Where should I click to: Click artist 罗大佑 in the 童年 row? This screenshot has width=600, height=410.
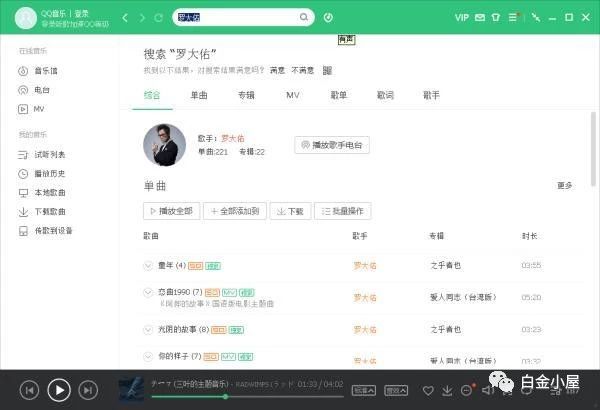(x=365, y=265)
